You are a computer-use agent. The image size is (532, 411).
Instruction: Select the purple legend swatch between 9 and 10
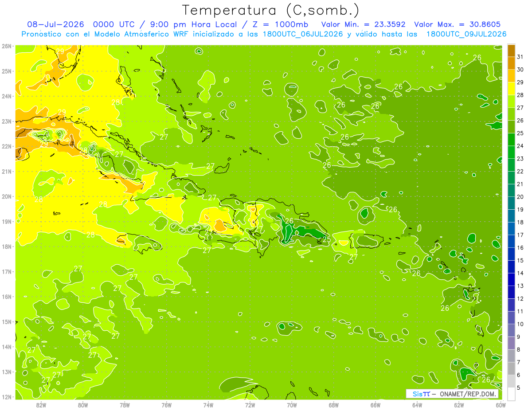coord(511,331)
